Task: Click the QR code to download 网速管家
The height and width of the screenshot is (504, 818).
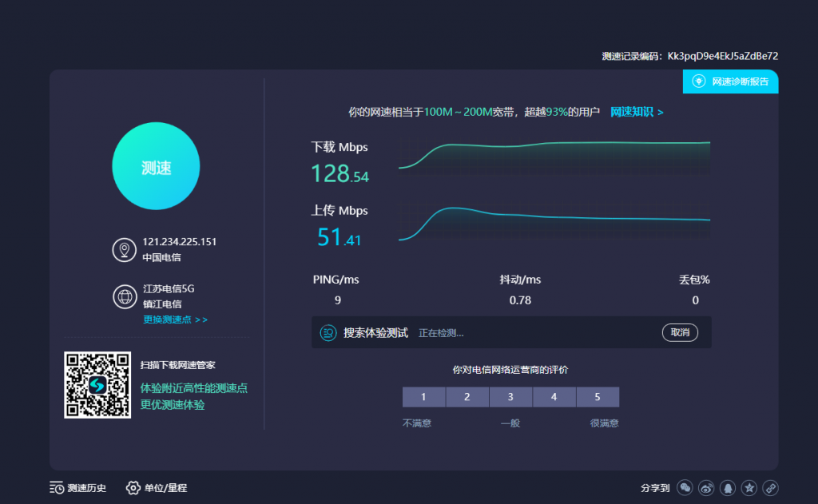Action: [97, 385]
